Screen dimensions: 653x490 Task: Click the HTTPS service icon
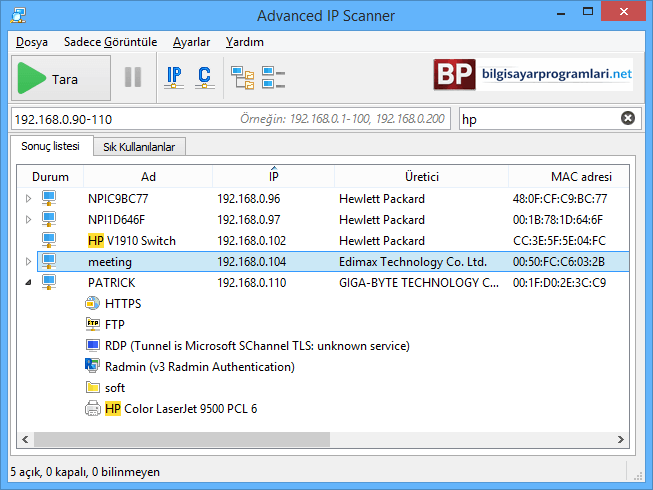pyautogui.click(x=92, y=303)
